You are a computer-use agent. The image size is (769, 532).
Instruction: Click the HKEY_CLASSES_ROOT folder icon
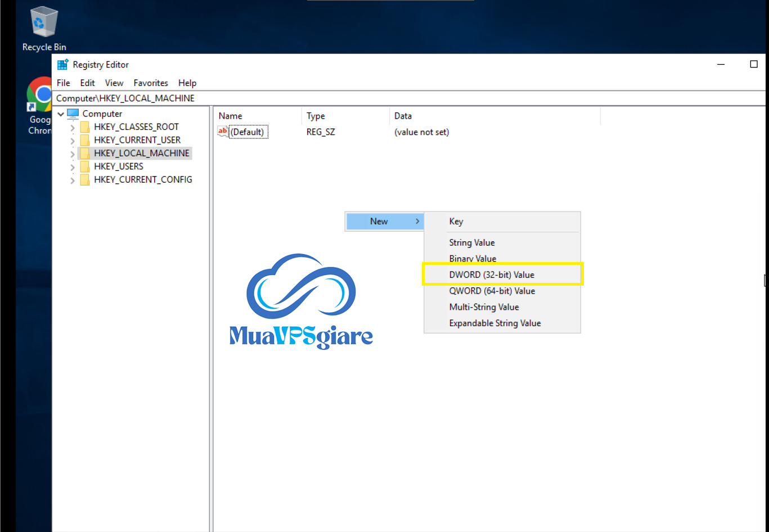pyautogui.click(x=85, y=127)
